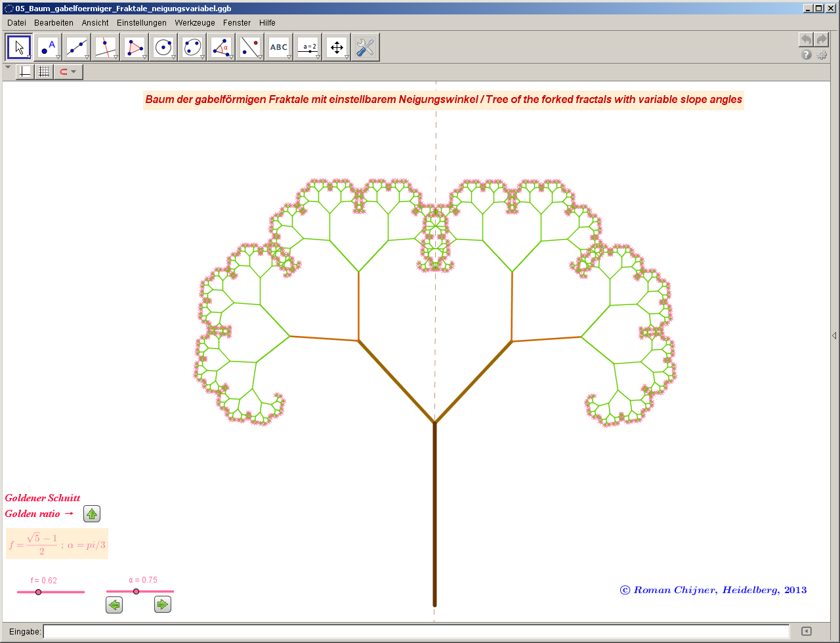
Task: Select the Angle measurement tool
Action: 221,47
